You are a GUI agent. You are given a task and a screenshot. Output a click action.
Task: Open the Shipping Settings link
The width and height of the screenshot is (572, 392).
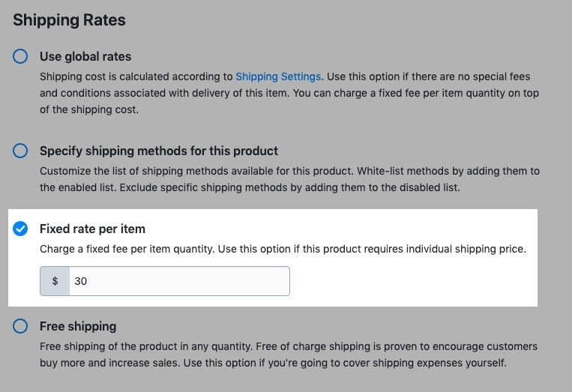pyautogui.click(x=278, y=76)
